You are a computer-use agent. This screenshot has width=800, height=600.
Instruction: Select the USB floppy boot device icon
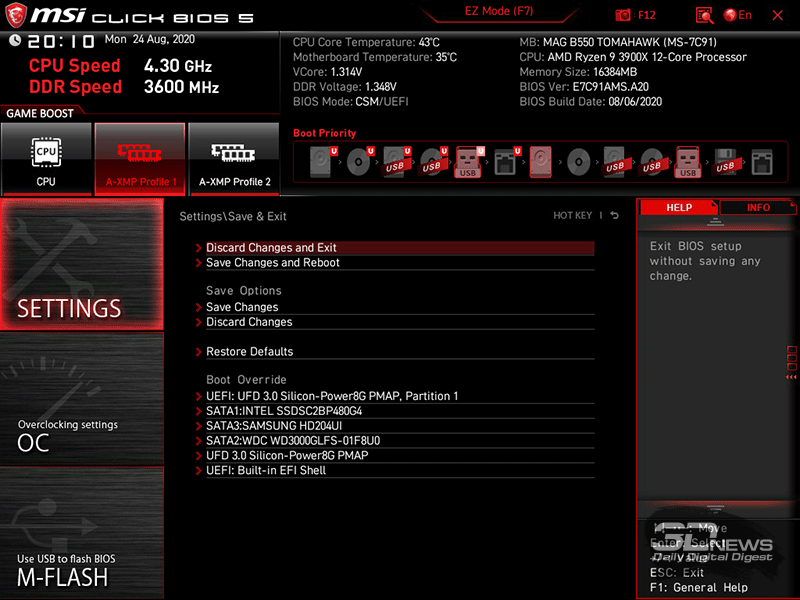click(725, 162)
